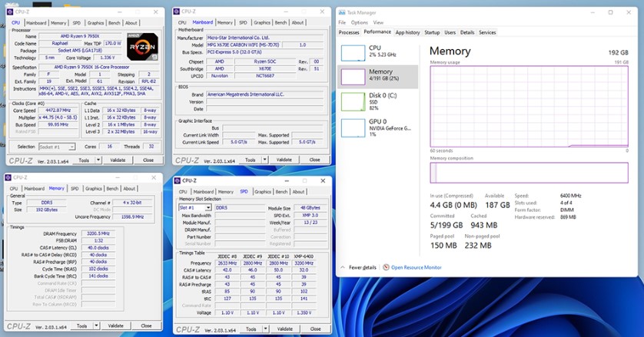This screenshot has width=644, height=337.
Task: Click the Ryzen 9 logo in CPU-Z
Action: pos(143,46)
